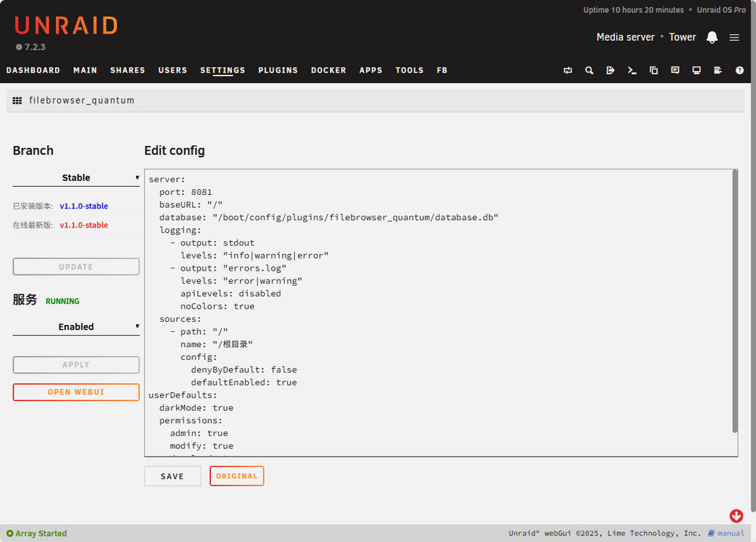
Task: Click the 'admin: true' line
Action: 199,433
